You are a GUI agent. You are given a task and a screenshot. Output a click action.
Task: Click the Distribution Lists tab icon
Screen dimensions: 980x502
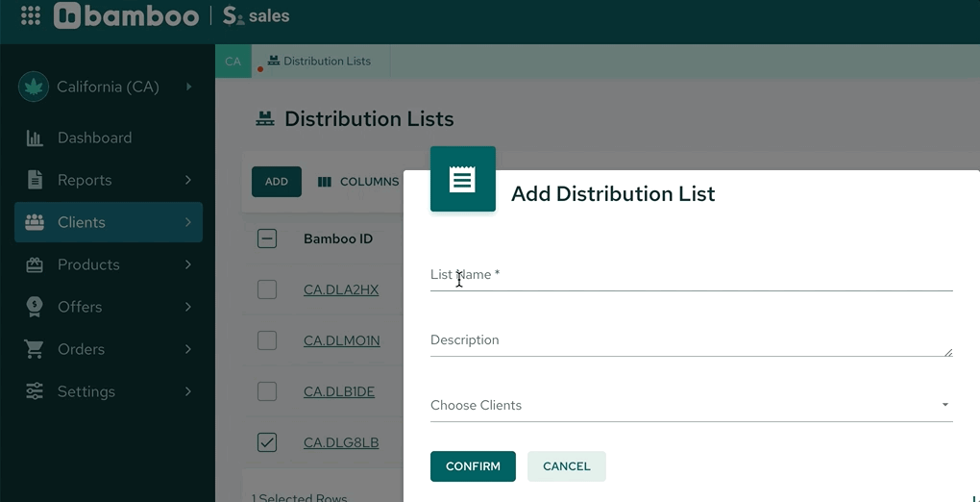(x=273, y=61)
